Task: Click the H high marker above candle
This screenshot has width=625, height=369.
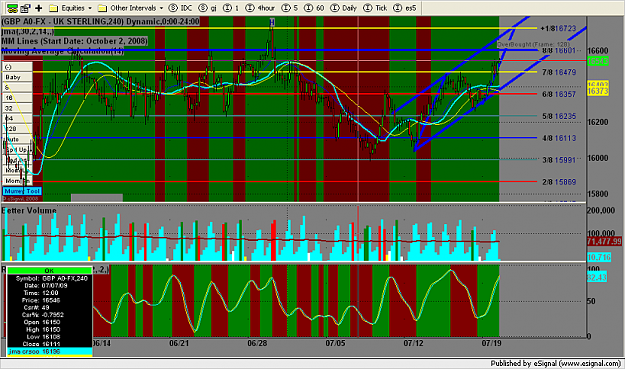Action: click(272, 22)
